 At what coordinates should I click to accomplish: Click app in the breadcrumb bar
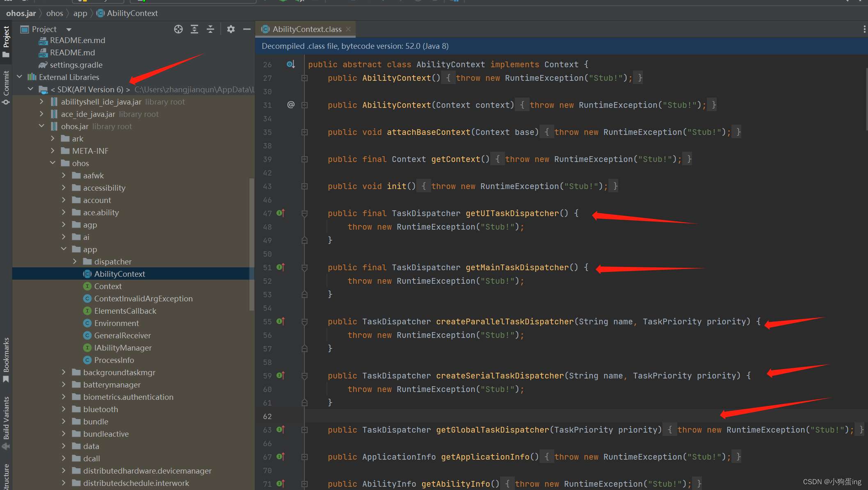(x=80, y=13)
